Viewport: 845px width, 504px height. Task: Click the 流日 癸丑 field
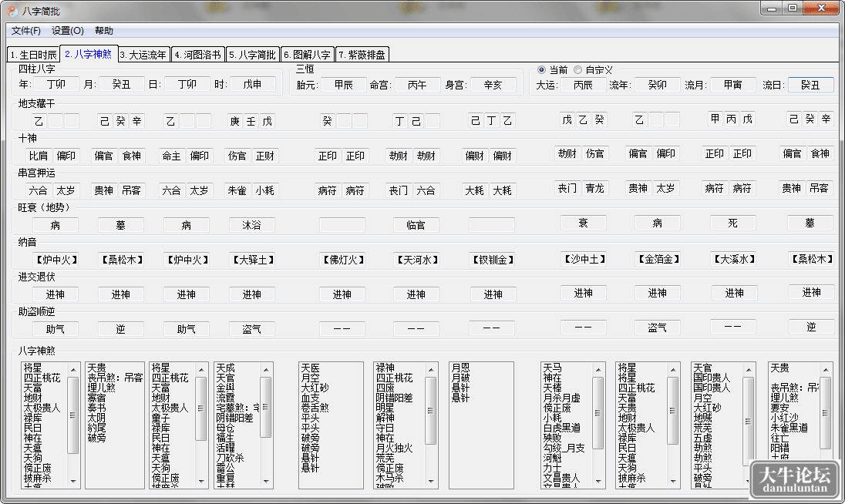point(810,85)
